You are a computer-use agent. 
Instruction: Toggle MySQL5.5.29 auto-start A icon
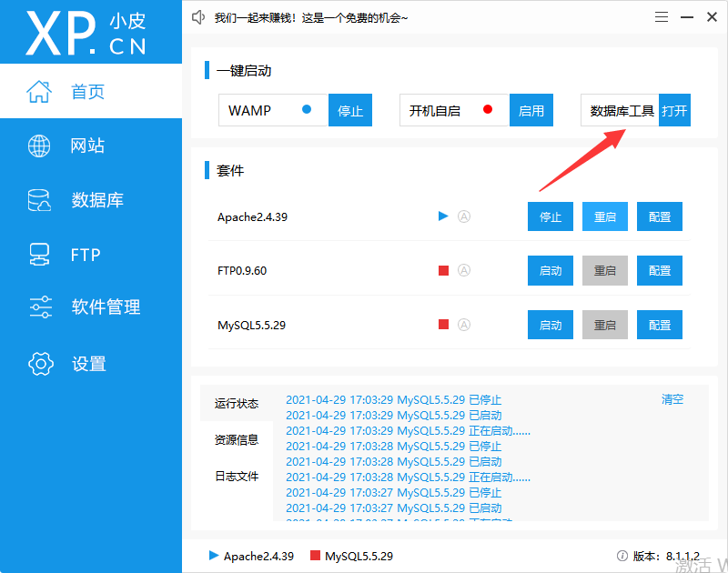[x=464, y=325]
